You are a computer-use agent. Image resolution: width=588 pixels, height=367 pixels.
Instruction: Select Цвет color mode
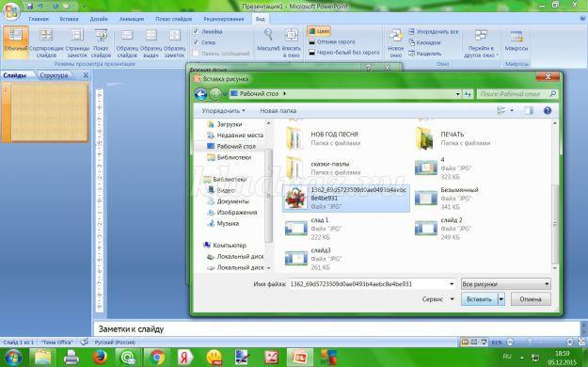click(x=319, y=31)
